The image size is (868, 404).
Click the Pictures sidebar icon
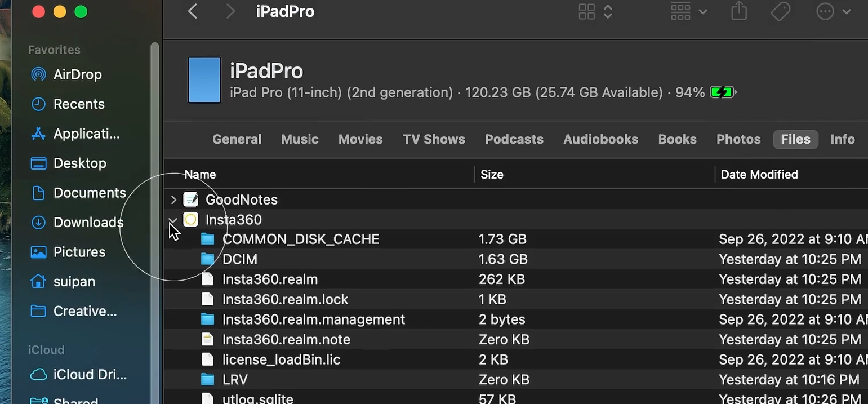(x=38, y=252)
